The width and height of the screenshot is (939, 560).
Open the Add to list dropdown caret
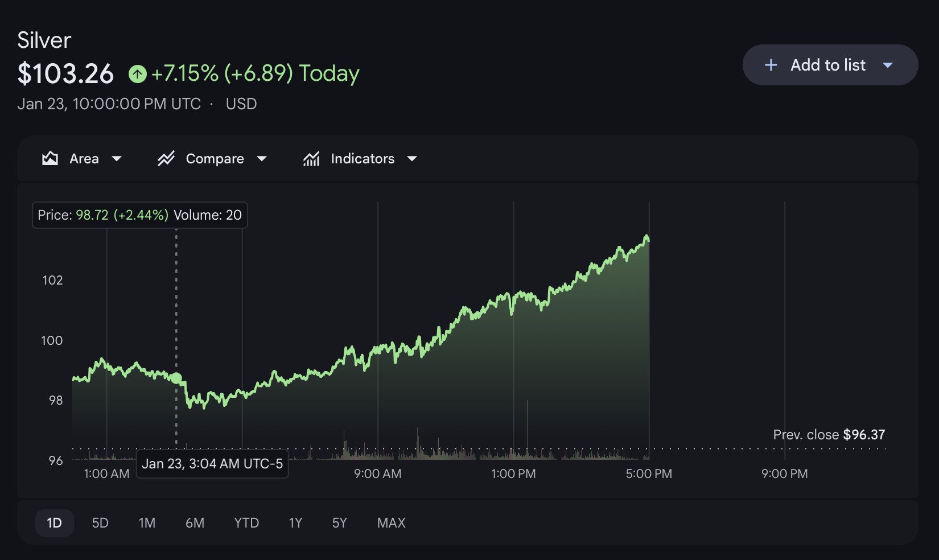pos(888,65)
